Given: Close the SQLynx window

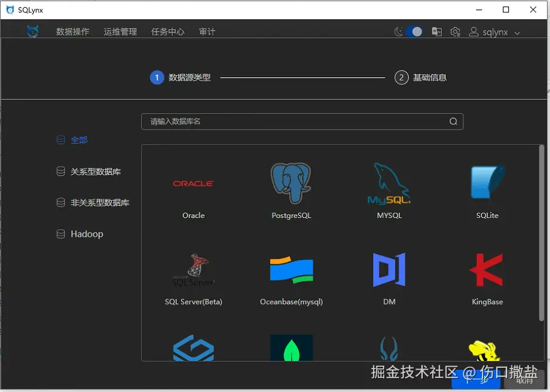Looking at the screenshot, I should [533, 10].
